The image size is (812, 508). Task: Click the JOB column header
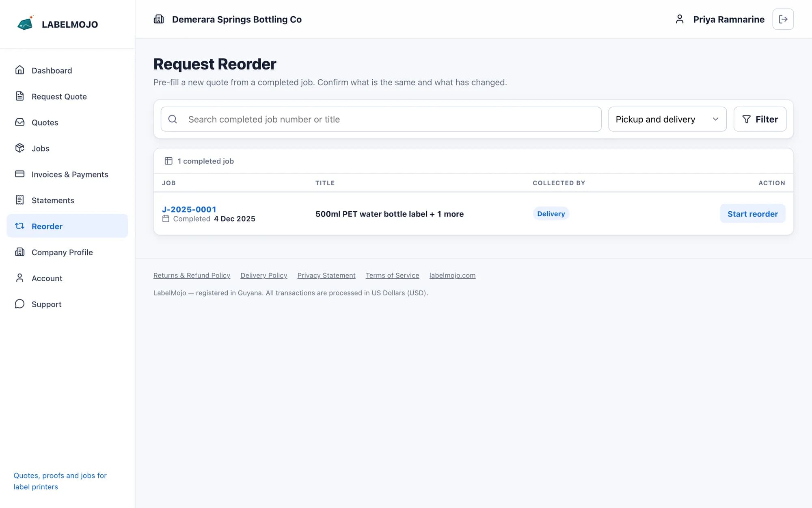169,183
